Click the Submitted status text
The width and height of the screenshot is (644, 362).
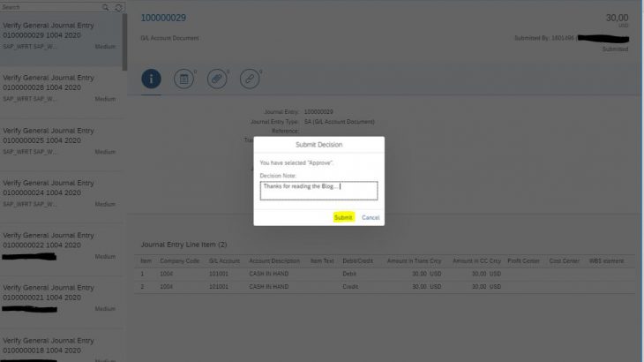click(x=615, y=49)
